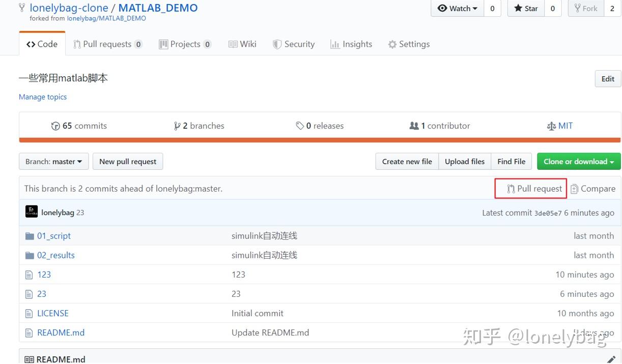This screenshot has width=622, height=364.
Task: Open the MIT license scale icon
Action: 551,126
